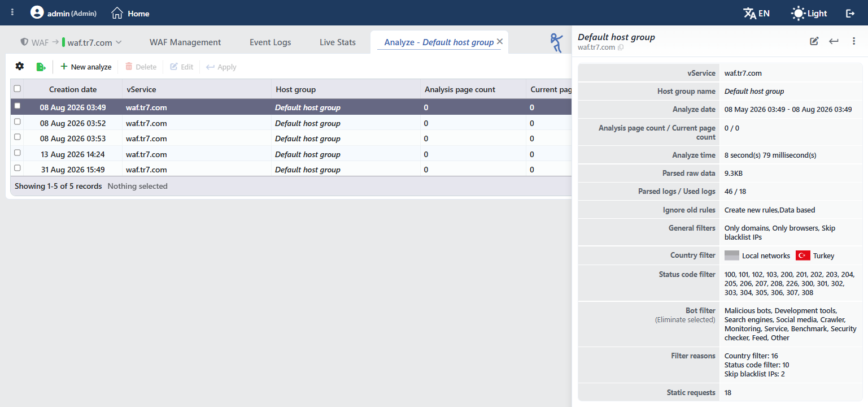868x407 pixels.
Task: Select the Analyze - Default host group tab
Action: pos(439,42)
